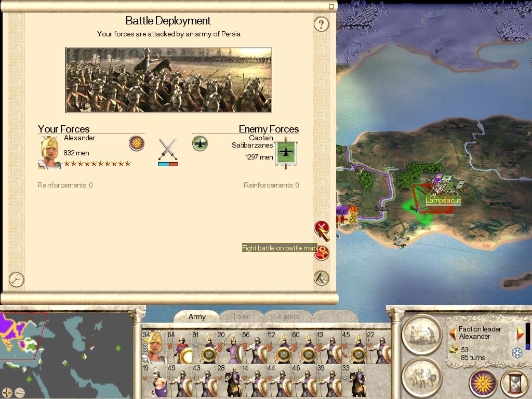Click the hourglass end turn button

click(515, 383)
